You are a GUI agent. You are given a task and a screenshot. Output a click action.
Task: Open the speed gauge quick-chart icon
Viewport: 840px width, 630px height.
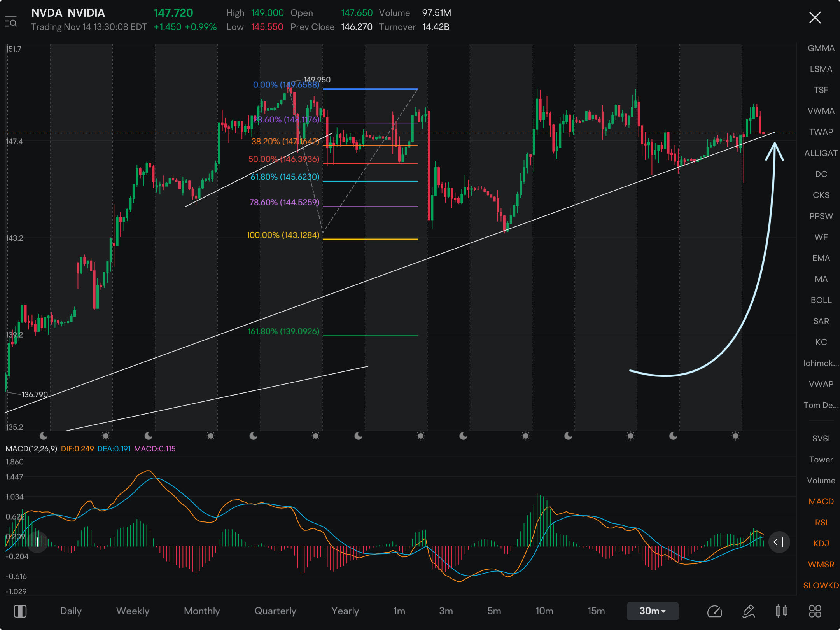coord(714,611)
